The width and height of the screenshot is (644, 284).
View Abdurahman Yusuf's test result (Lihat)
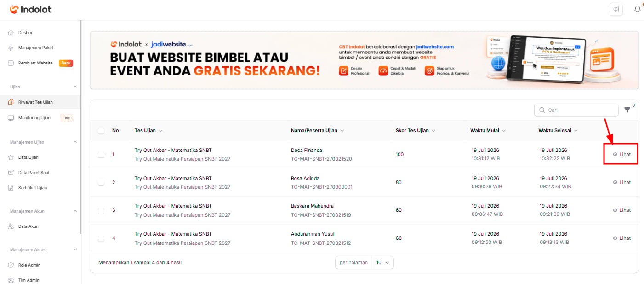point(621,238)
